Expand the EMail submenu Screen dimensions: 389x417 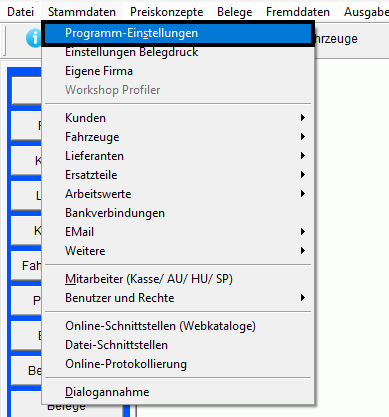[x=178, y=232]
